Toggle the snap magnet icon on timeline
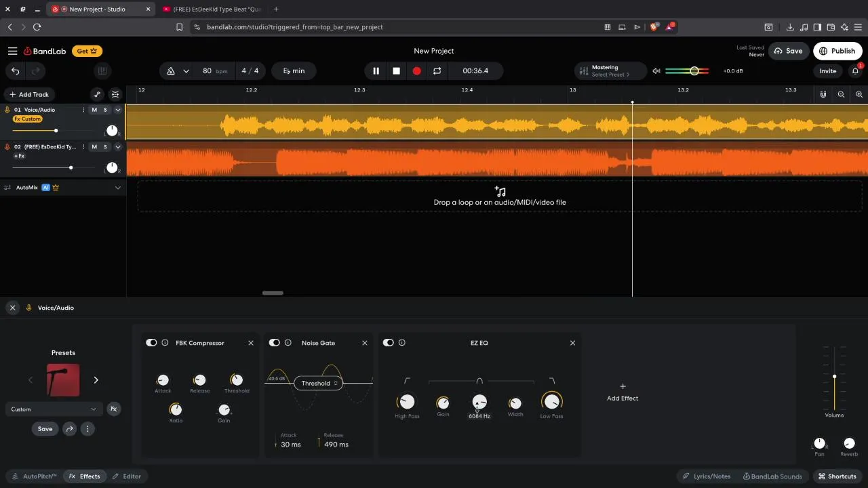 tap(823, 94)
